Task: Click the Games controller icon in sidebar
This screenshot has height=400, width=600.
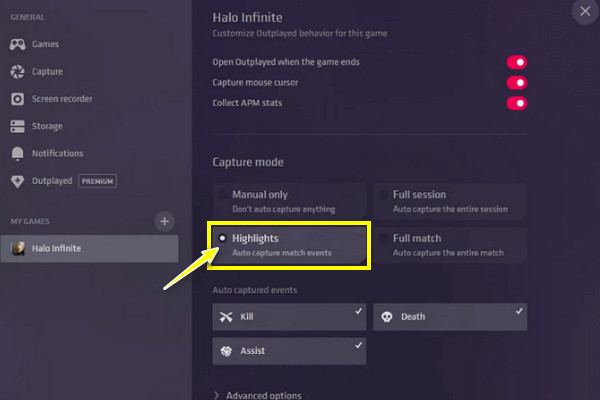Action: pyautogui.click(x=17, y=45)
